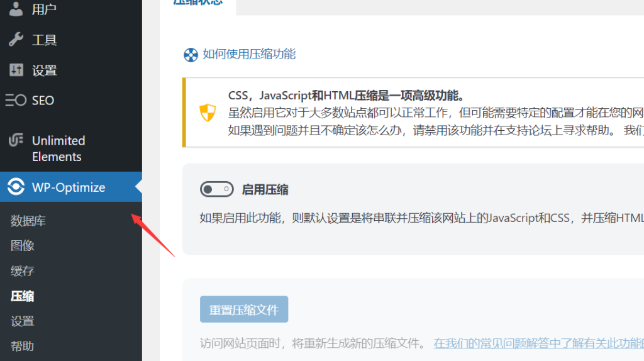
Task: Open the 如何使用压缩功能 link
Action: [x=249, y=54]
